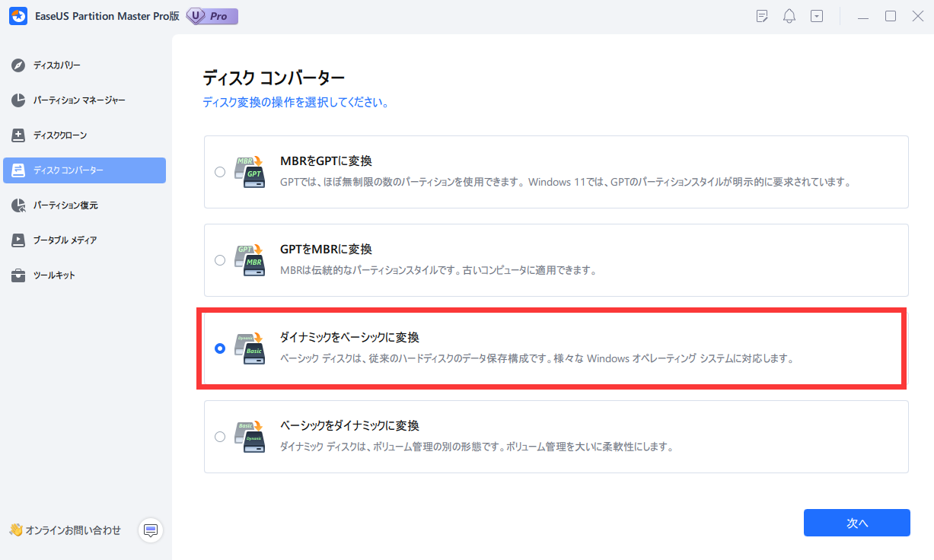Select the パーティション マネージャー pie-chart icon
This screenshot has height=560, width=934.
tap(17, 100)
